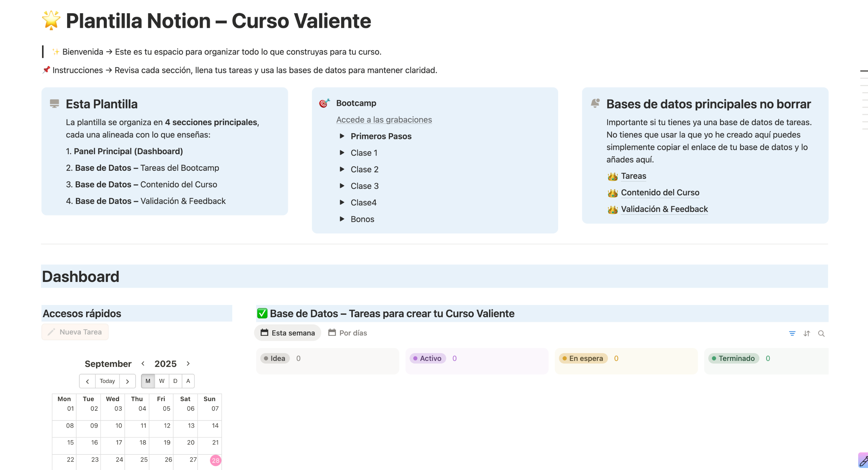Switch to the Por días view tab

pos(348,333)
